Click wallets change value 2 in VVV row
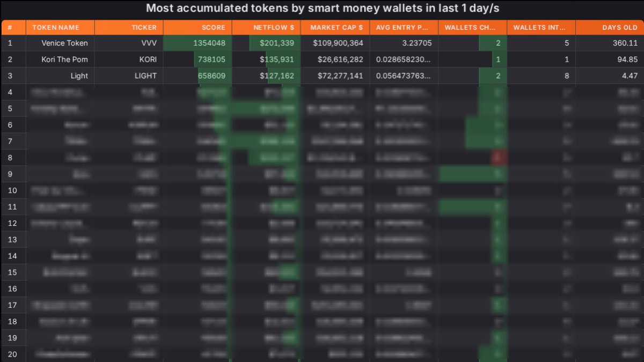644x362 pixels. pos(498,43)
